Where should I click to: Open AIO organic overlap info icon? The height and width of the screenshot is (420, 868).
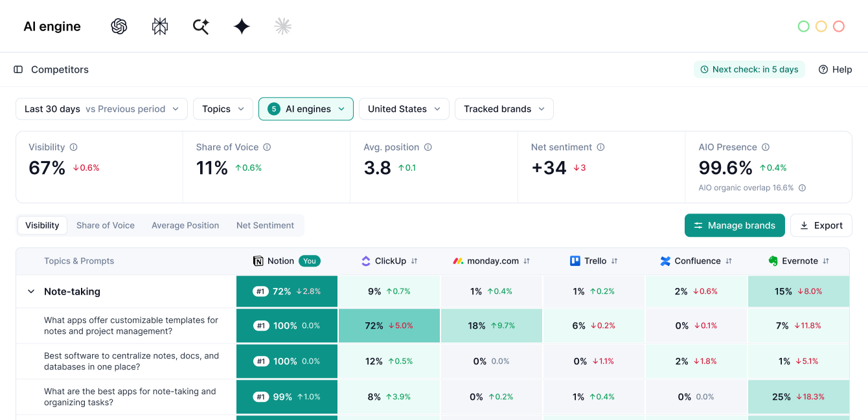coord(802,188)
